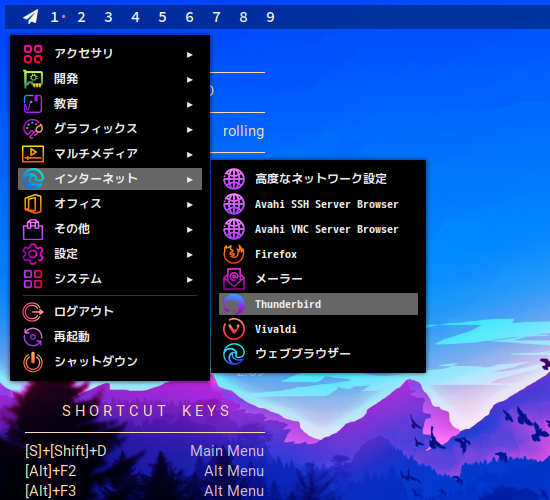Launch Firefox from the internet submenu
Image resolution: width=550 pixels, height=500 pixels.
click(x=318, y=254)
